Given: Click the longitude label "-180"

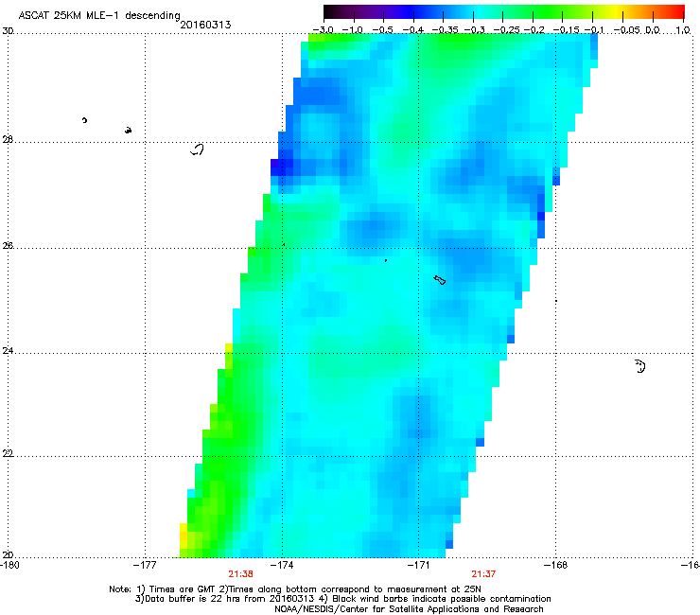Looking at the screenshot, I should (9, 565).
